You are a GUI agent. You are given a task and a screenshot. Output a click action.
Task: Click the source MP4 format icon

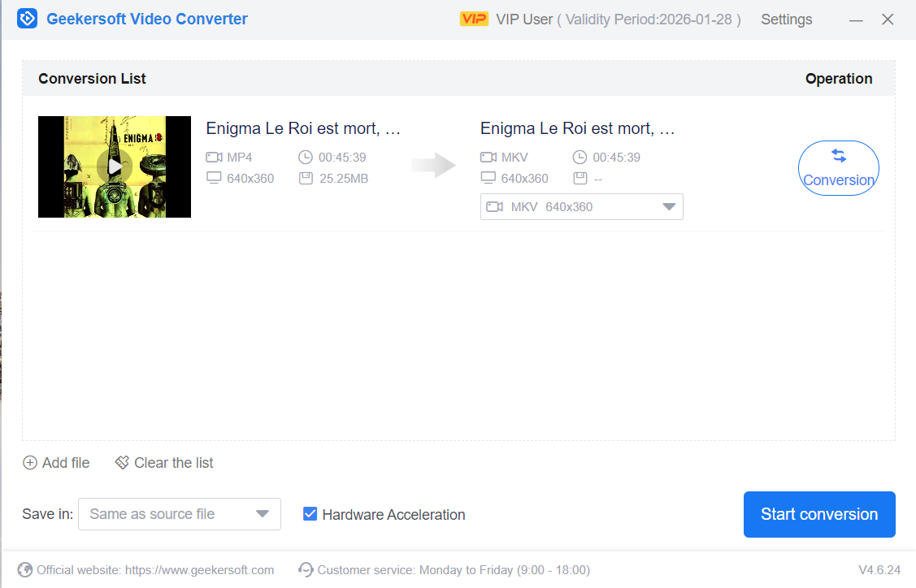(x=214, y=157)
